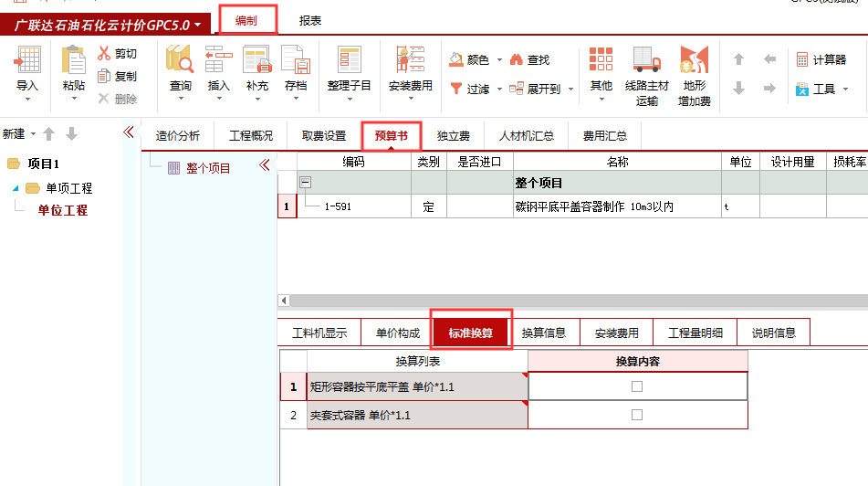Collapse the 整个项目 row expander

(306, 183)
